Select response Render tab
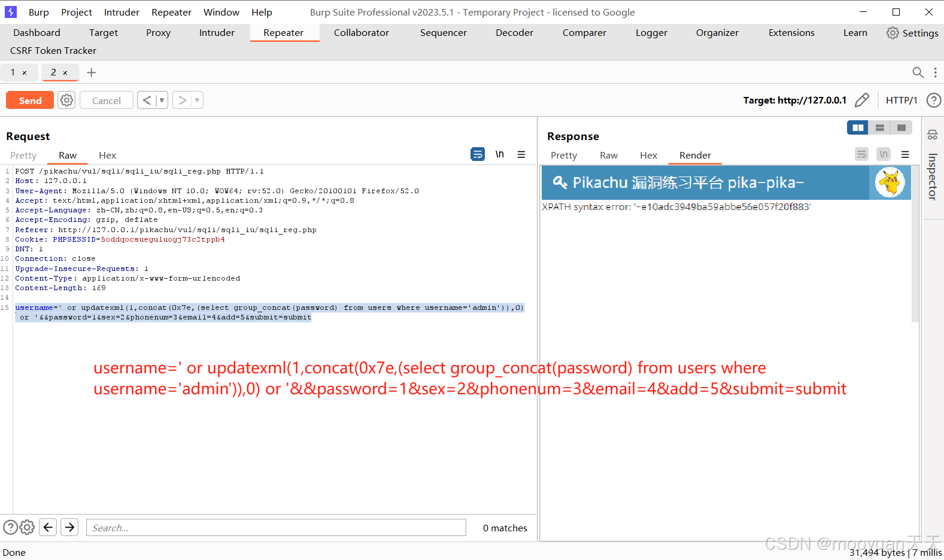Screen dimensions: 944x560 pos(695,156)
